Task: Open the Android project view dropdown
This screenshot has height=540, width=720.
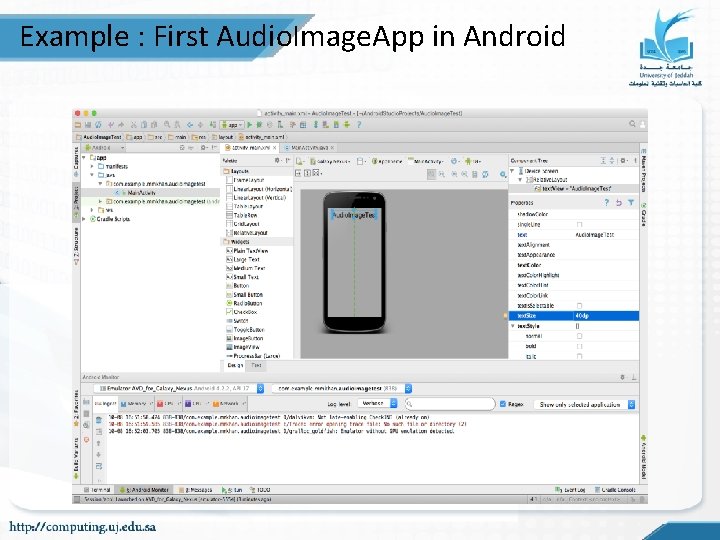Action: tap(104, 148)
